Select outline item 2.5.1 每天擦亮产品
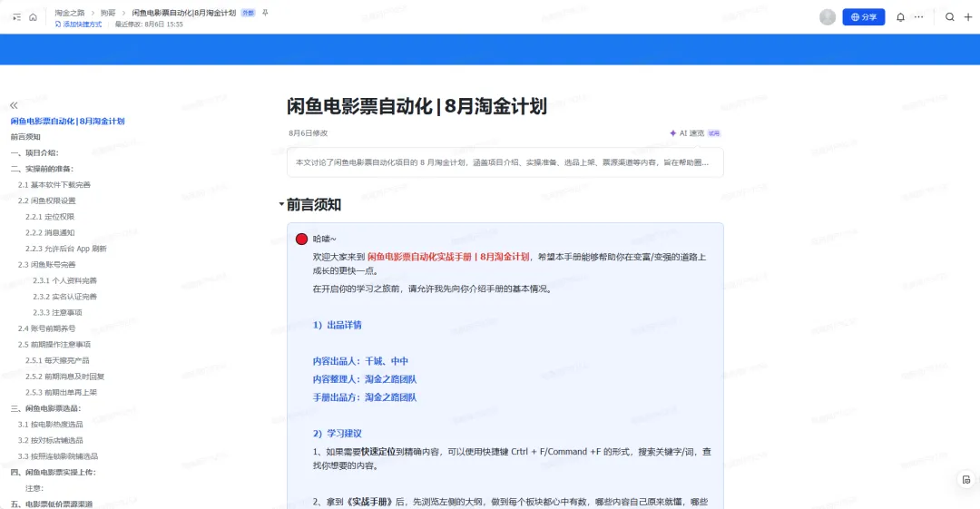Viewport: 980px width, 509px height. 57,361
